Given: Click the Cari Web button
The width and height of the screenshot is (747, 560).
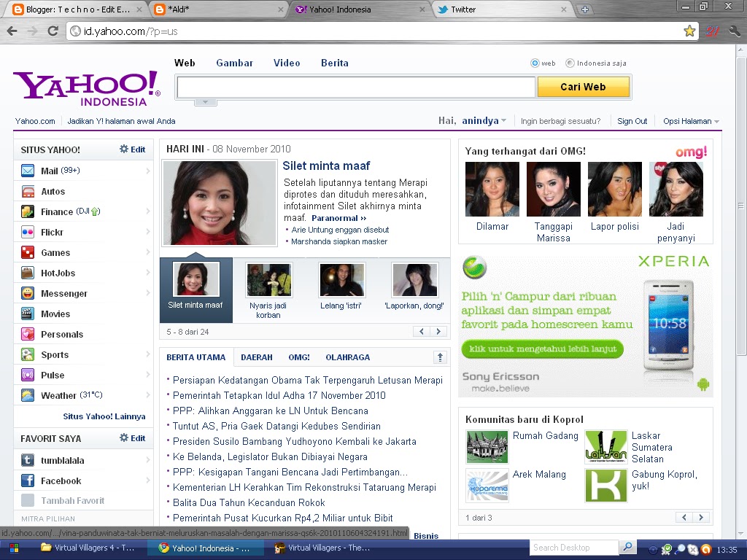Looking at the screenshot, I should coord(583,87).
